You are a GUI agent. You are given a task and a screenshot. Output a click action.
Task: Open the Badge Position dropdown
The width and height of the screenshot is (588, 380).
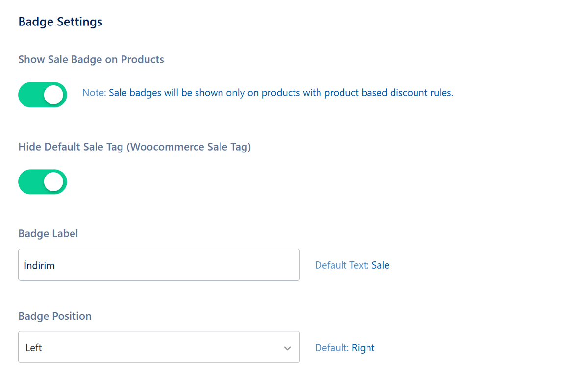click(x=159, y=347)
